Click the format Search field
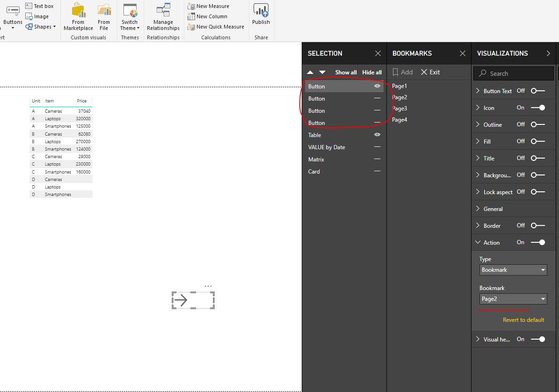 (x=513, y=73)
